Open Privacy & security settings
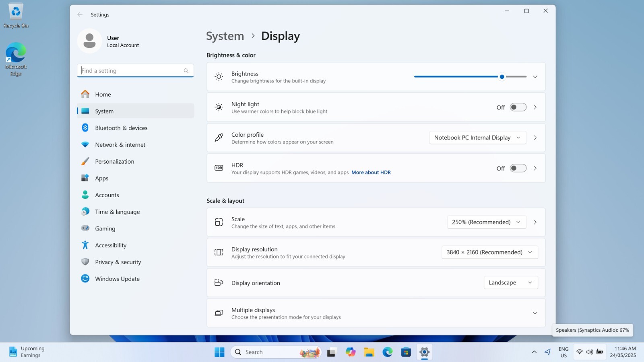Screen dimensions: 644x362 click(135, 262)
